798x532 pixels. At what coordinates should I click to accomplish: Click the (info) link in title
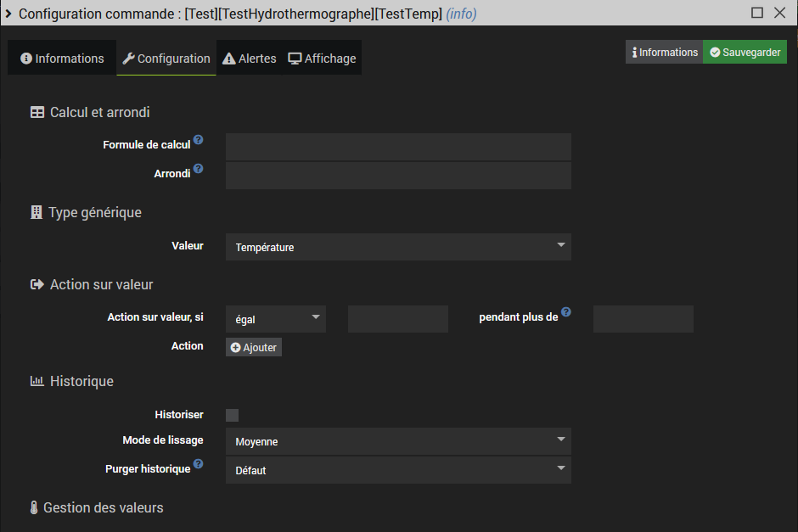tap(461, 14)
